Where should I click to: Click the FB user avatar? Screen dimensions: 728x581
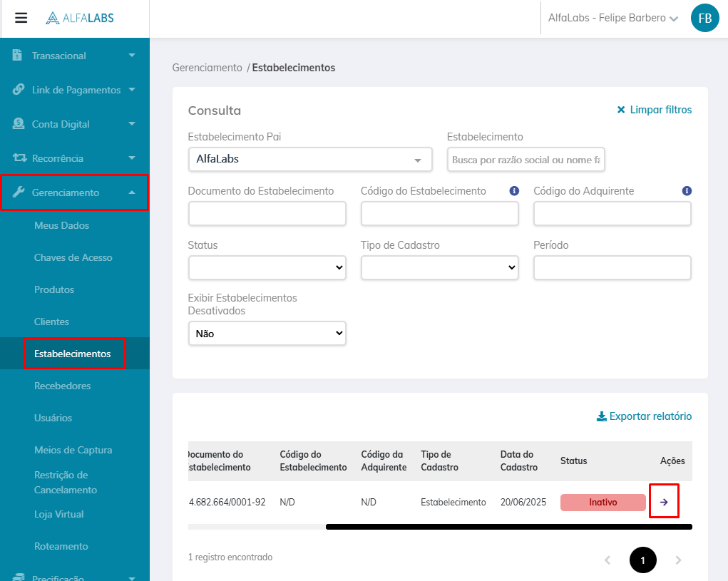[x=704, y=19]
